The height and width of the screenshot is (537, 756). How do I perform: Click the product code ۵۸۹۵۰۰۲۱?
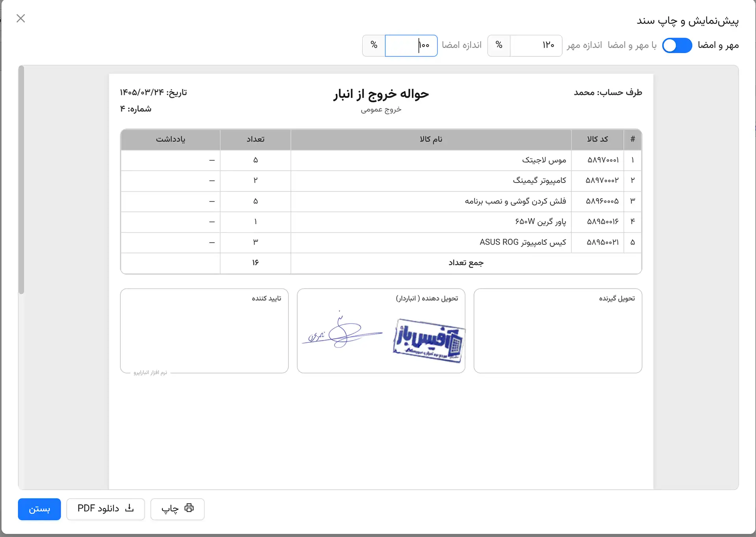603,242
